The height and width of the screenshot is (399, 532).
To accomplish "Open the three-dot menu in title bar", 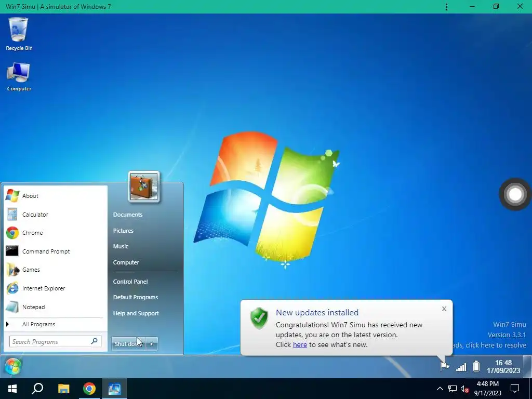I will (x=446, y=7).
